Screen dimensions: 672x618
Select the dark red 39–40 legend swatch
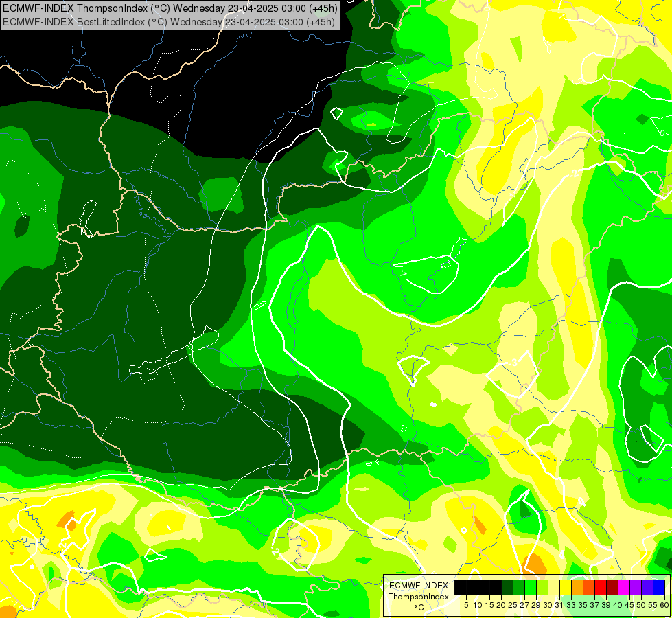click(x=613, y=587)
